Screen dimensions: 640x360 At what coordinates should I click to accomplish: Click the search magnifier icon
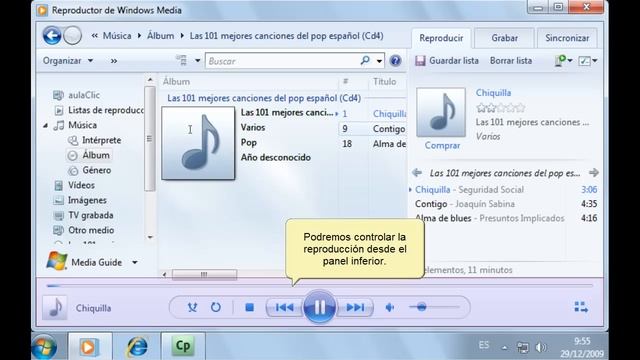365,60
